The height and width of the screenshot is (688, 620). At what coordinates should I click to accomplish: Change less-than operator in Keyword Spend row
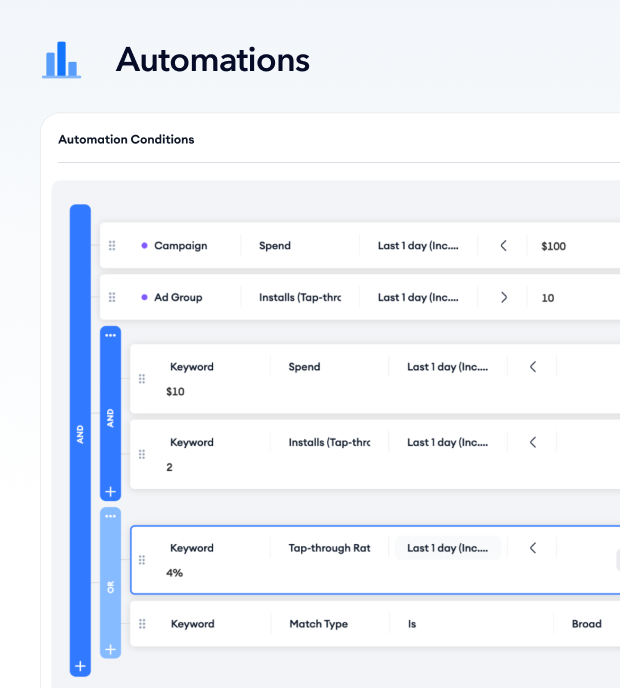tap(533, 367)
